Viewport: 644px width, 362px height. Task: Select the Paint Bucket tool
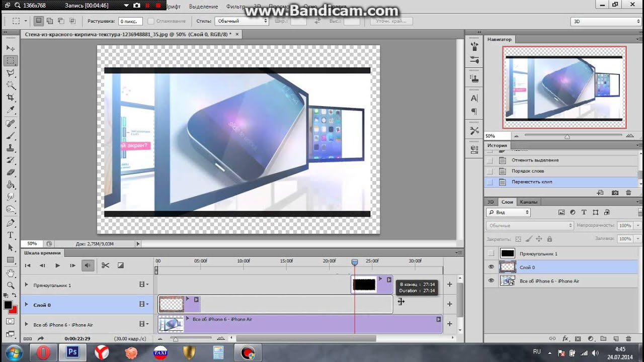11,185
